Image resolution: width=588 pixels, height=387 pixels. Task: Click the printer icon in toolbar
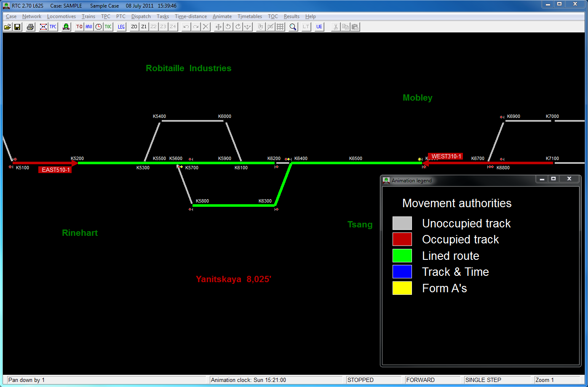tap(30, 27)
